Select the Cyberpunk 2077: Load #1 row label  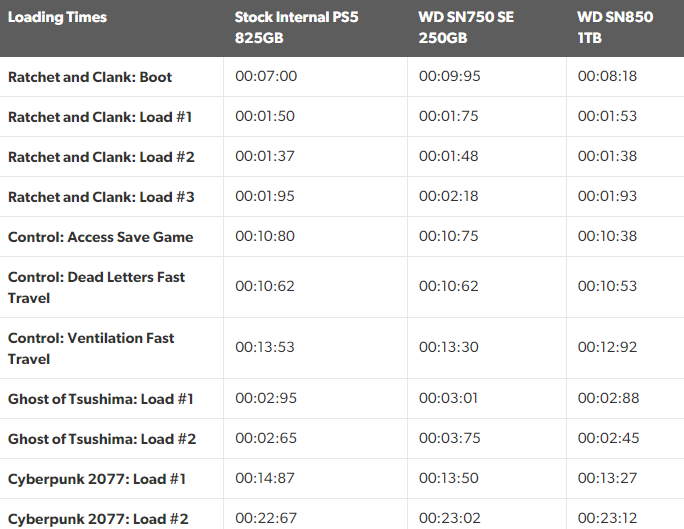(97, 479)
